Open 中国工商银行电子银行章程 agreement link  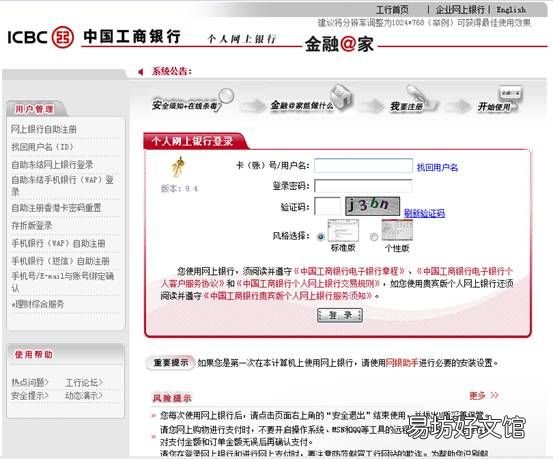349,271
